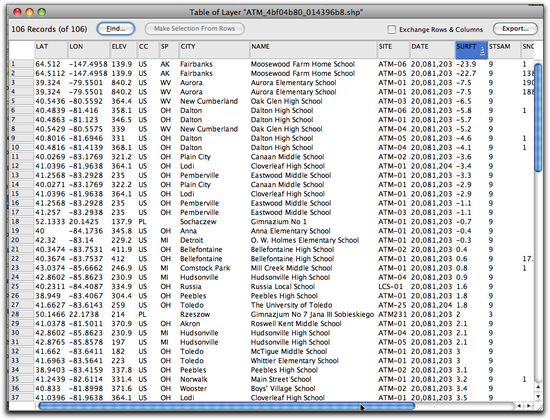Click latitude 50.1466 cell
550x420 pixels.
[50, 314]
